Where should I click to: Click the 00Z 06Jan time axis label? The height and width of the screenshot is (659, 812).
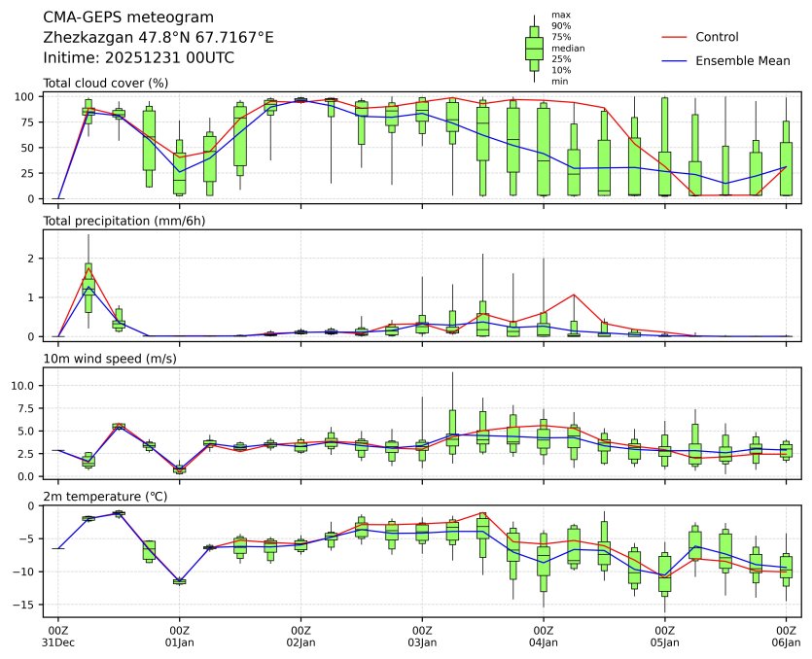(786, 637)
